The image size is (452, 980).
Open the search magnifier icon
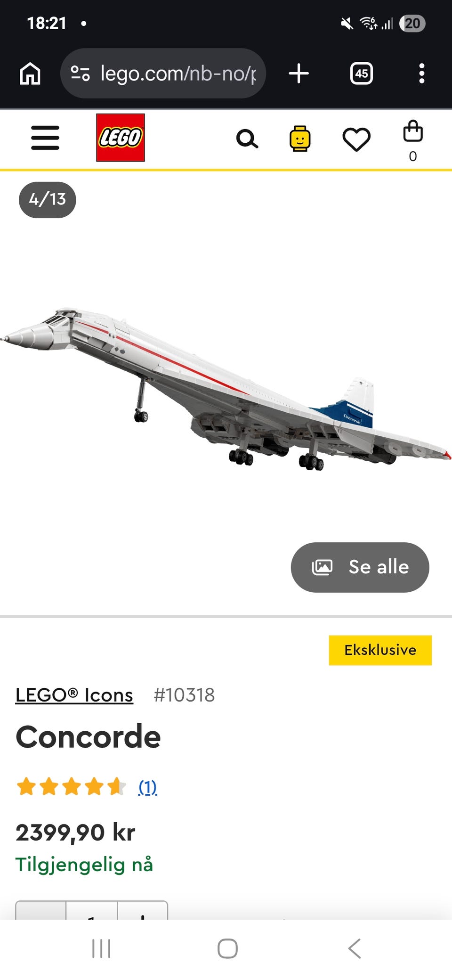click(x=247, y=139)
